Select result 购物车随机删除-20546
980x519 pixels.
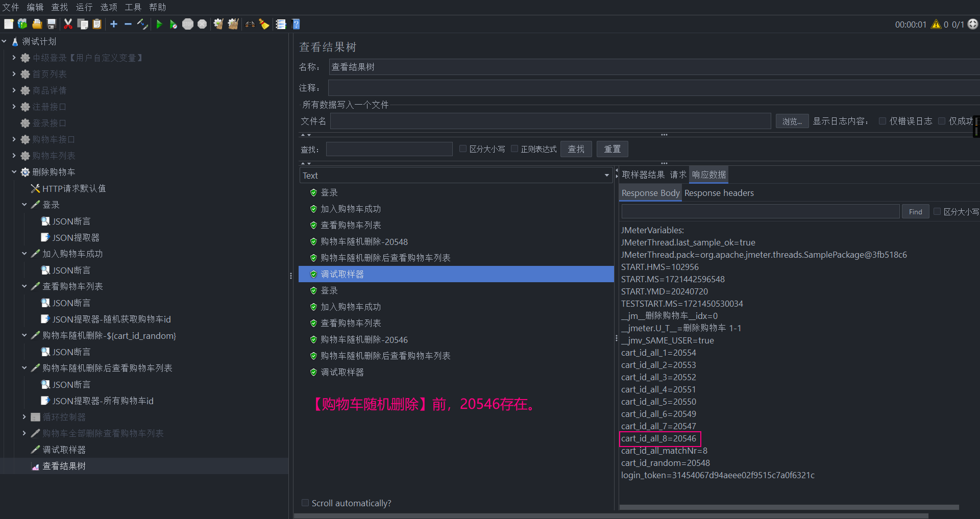pyautogui.click(x=364, y=339)
